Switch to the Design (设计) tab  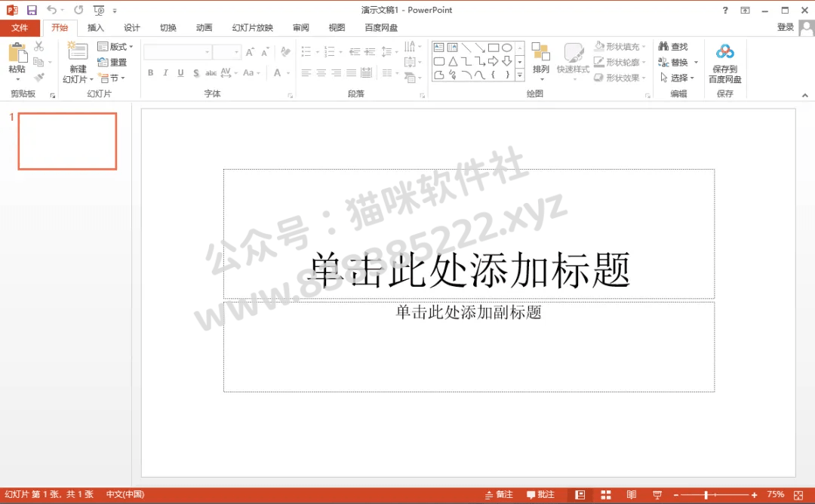[x=131, y=27]
